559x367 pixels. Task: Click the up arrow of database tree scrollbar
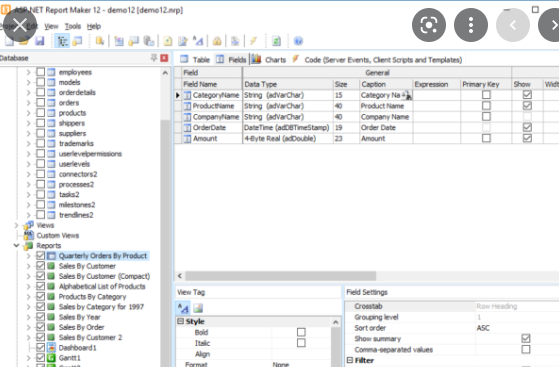click(x=165, y=73)
